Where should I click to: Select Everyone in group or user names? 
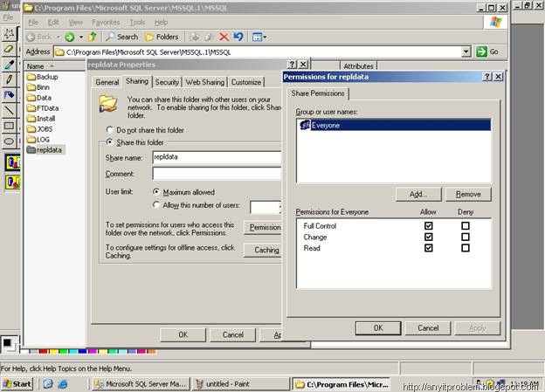click(x=394, y=125)
